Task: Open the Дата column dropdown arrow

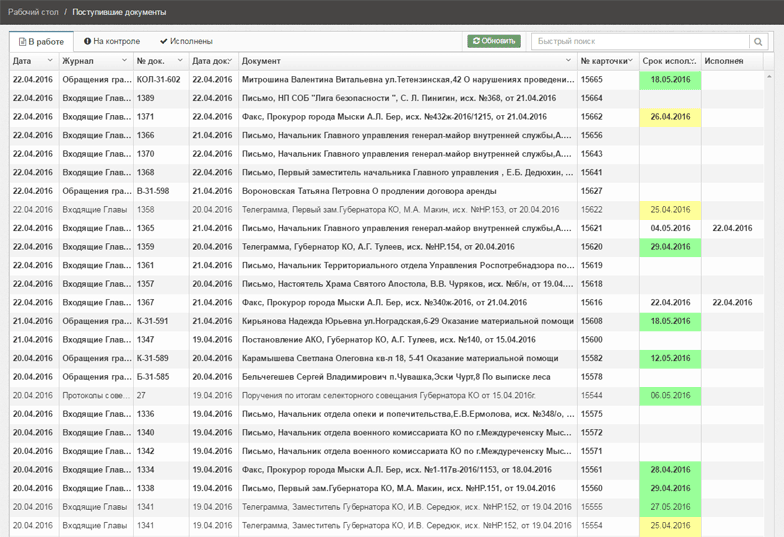Action: [x=50, y=60]
